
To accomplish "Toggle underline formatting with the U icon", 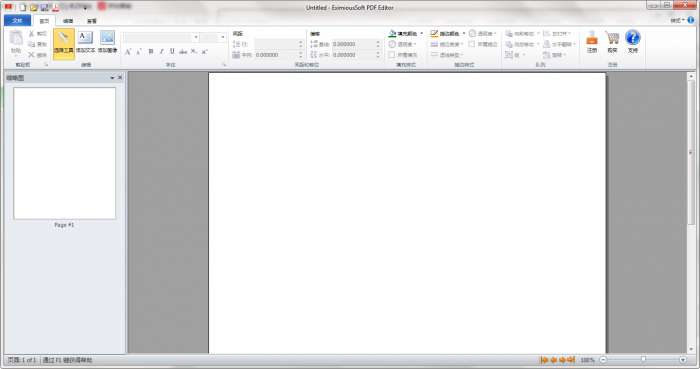I will click(172, 52).
